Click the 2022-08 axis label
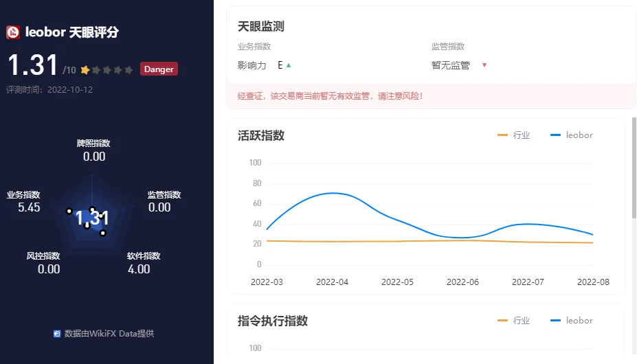The height and width of the screenshot is (364, 637). 593,282
